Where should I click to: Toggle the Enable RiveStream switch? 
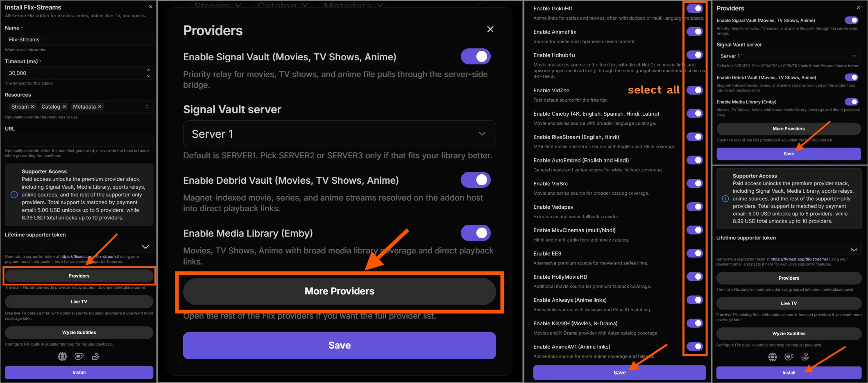pos(695,137)
